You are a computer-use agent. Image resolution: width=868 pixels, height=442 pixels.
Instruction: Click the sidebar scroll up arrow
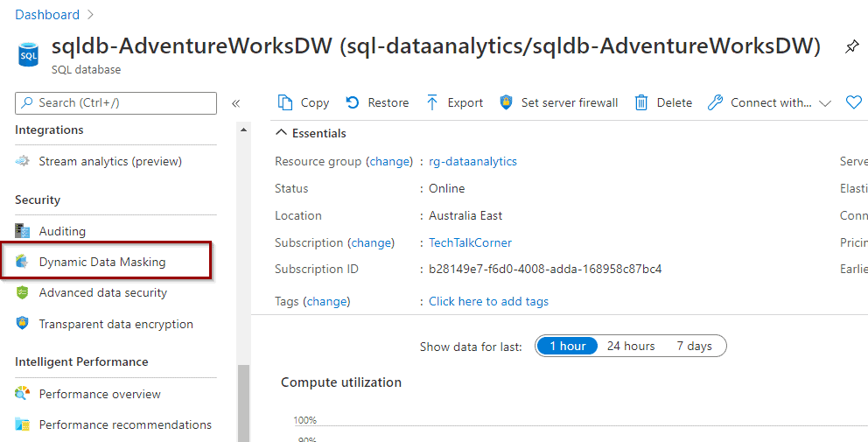243,130
